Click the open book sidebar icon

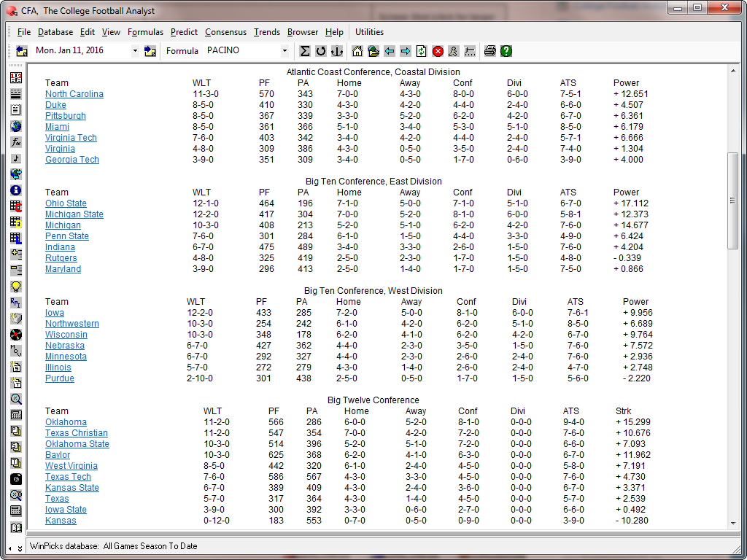point(16,527)
